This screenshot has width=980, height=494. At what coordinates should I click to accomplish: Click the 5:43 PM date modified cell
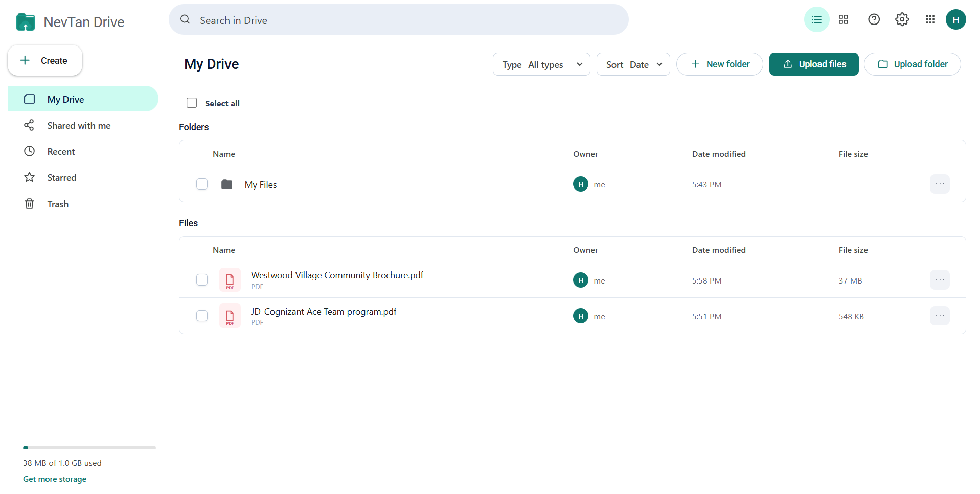(x=707, y=184)
